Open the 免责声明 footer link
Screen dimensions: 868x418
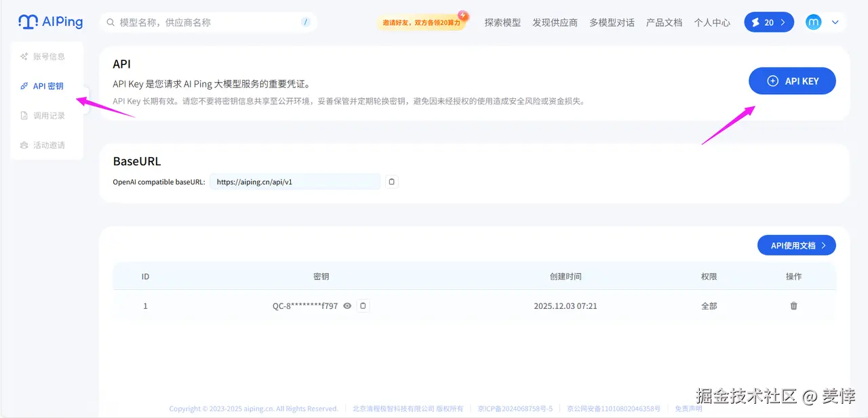(688, 408)
